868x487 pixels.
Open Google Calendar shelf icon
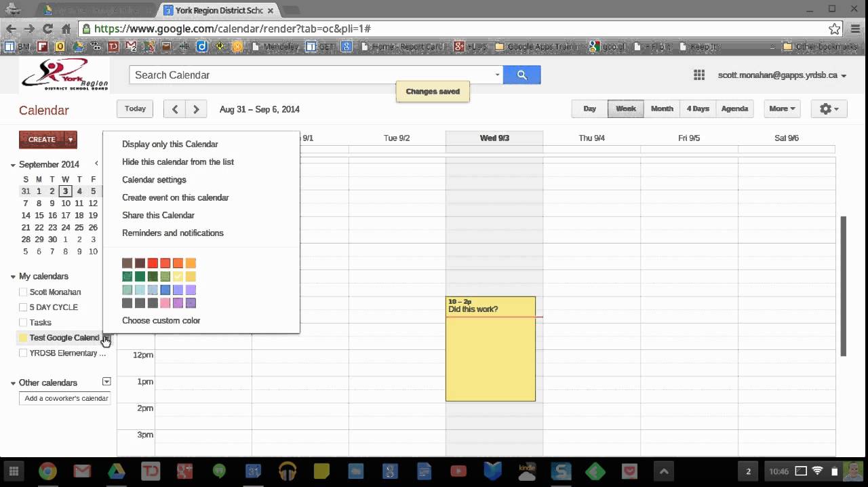pos(253,471)
